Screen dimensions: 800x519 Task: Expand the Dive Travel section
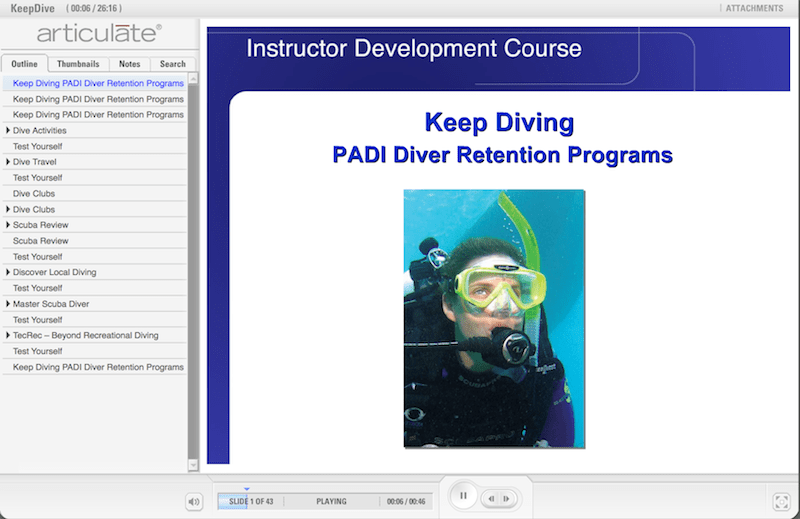pos(8,162)
